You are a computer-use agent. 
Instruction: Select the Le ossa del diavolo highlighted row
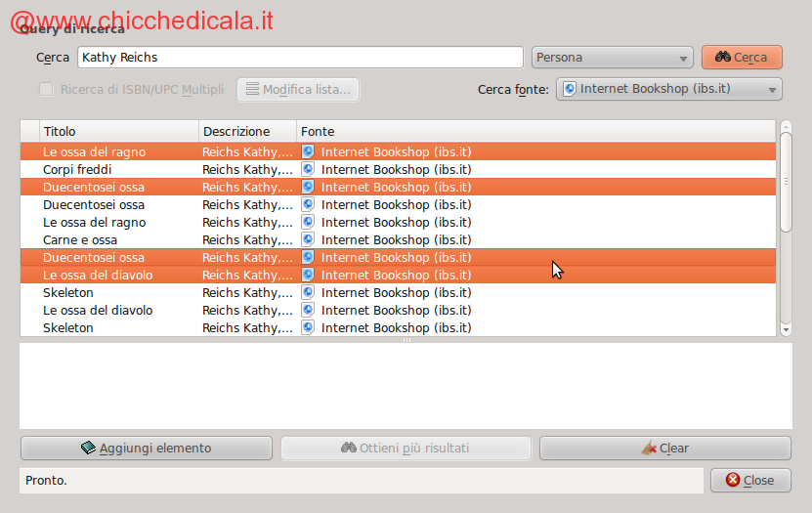tap(117, 275)
